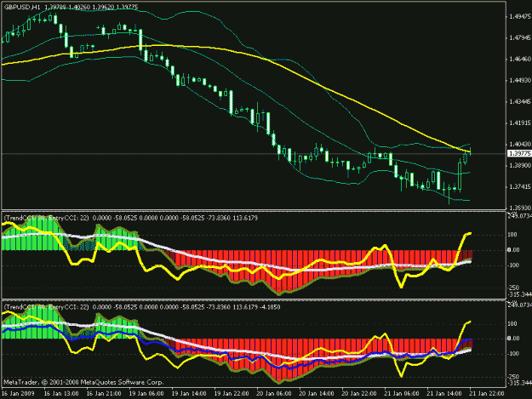This screenshot has height=399, width=532.
Task: Click the 16 Jan 21:00 time label
Action: click(x=104, y=394)
